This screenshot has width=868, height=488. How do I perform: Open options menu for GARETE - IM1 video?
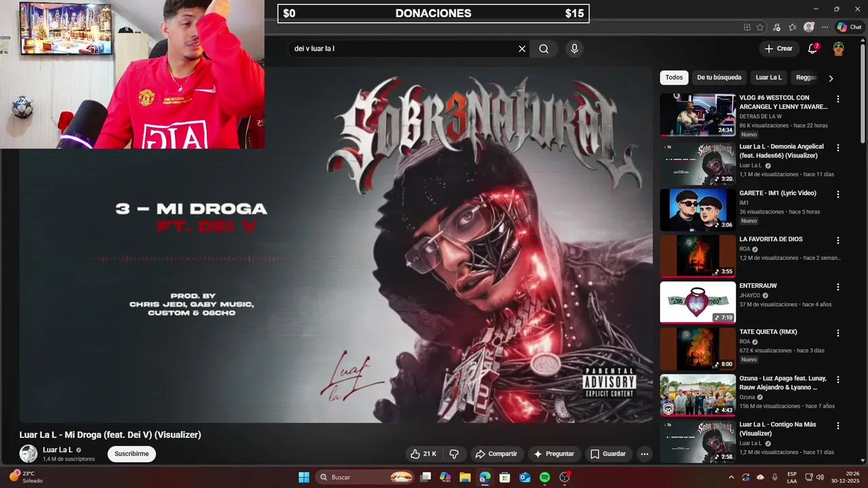[838, 195]
